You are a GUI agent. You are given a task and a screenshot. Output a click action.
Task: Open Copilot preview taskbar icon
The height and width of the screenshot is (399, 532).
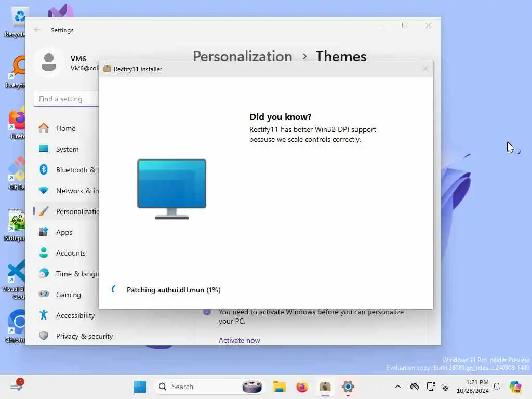[515, 387]
